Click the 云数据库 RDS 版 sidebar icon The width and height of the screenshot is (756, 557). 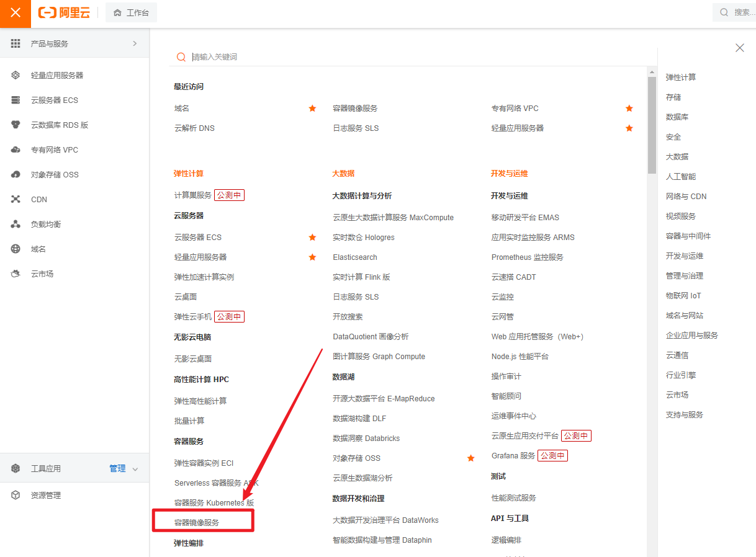point(16,125)
